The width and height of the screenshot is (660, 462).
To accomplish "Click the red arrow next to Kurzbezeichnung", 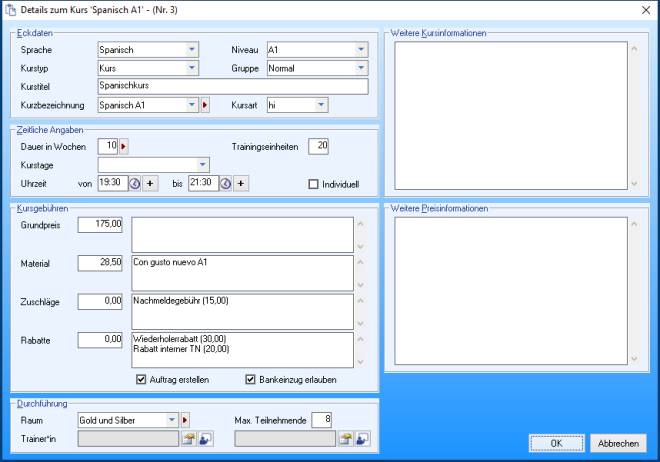I will [x=206, y=104].
